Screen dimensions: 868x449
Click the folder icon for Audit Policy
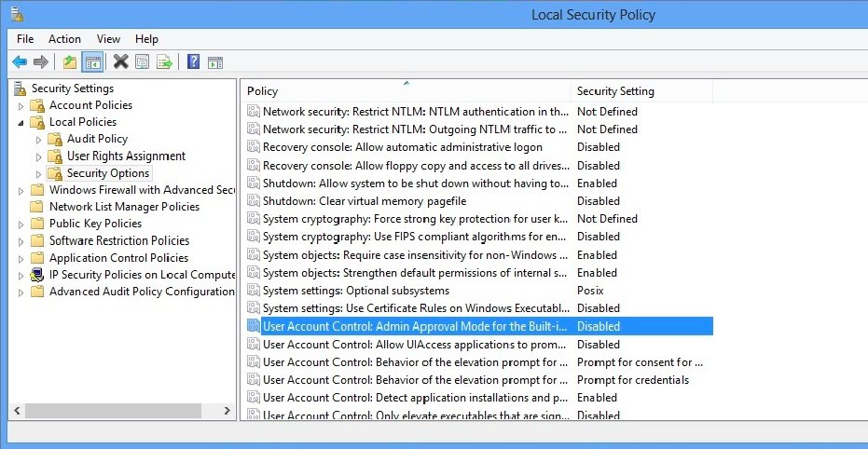55,139
